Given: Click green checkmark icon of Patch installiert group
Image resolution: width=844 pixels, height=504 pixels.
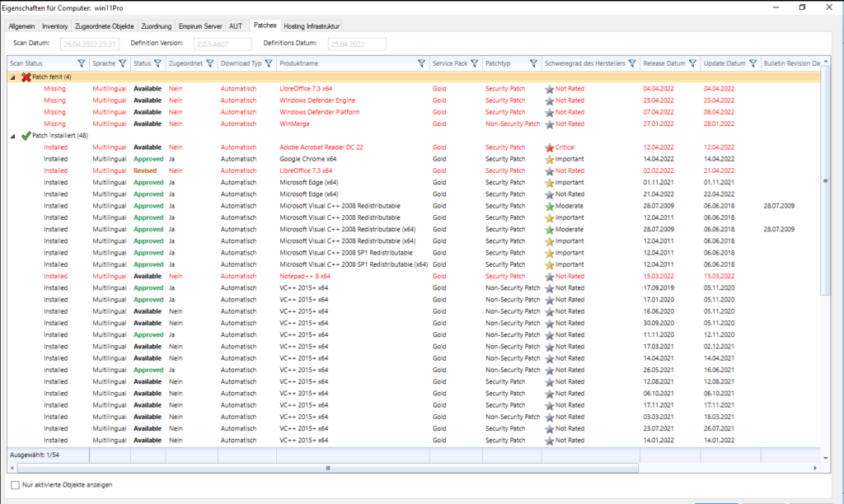Looking at the screenshot, I should [x=26, y=136].
